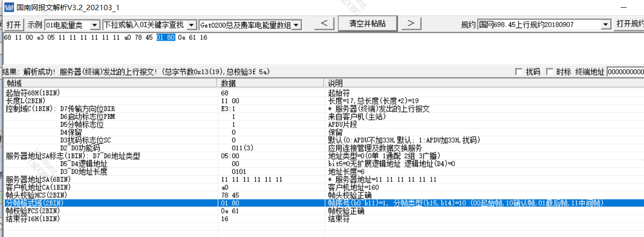Select the 服务器地址SA(6BIN) row
This screenshot has width=644, height=237.
(323, 179)
